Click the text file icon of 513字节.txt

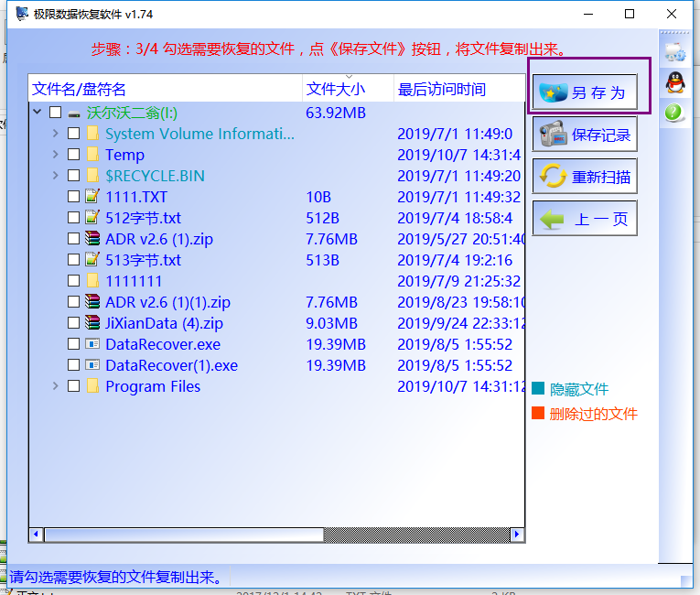pos(92,259)
